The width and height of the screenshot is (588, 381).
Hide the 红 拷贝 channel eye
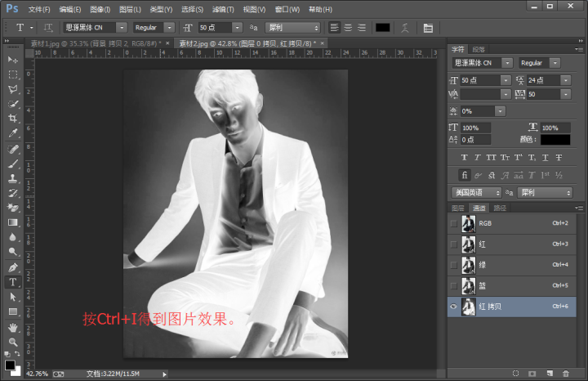click(454, 306)
